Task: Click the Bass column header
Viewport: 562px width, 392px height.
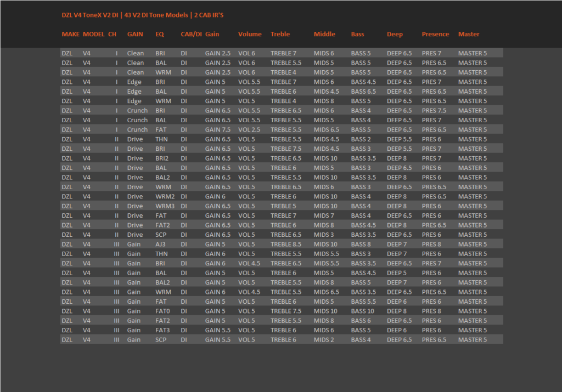Action: 357,34
